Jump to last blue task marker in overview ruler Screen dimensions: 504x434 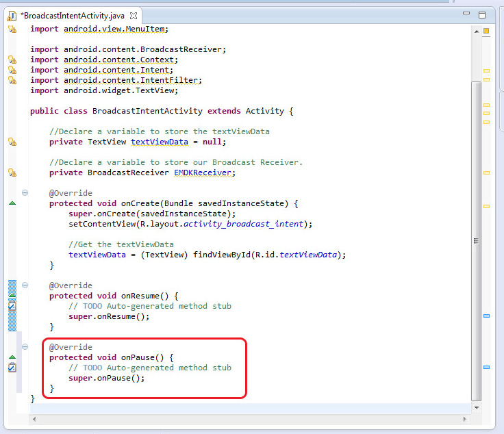(x=487, y=368)
